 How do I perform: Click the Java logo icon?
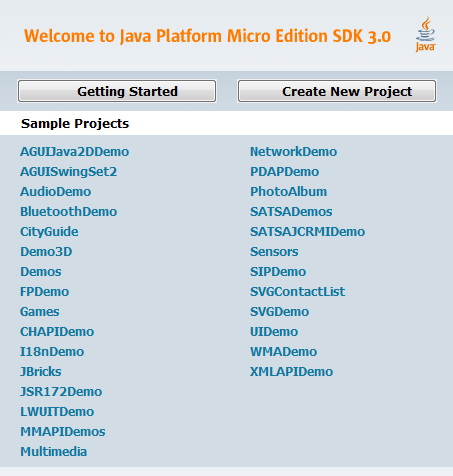[x=425, y=34]
